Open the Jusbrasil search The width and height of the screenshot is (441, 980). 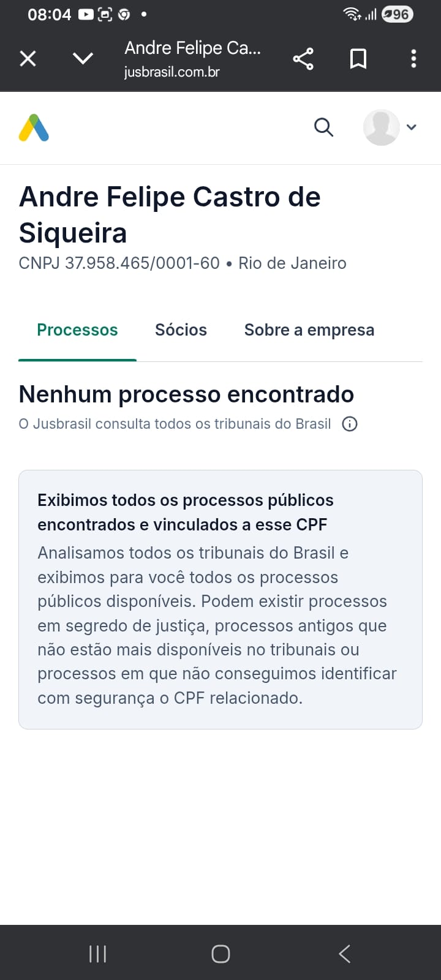323,127
